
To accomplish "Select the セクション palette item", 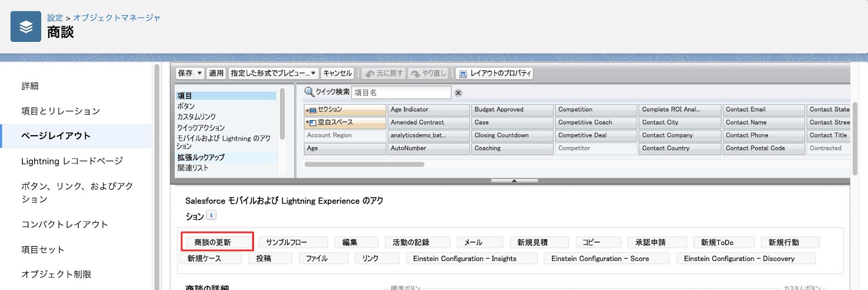I will pyautogui.click(x=345, y=110).
